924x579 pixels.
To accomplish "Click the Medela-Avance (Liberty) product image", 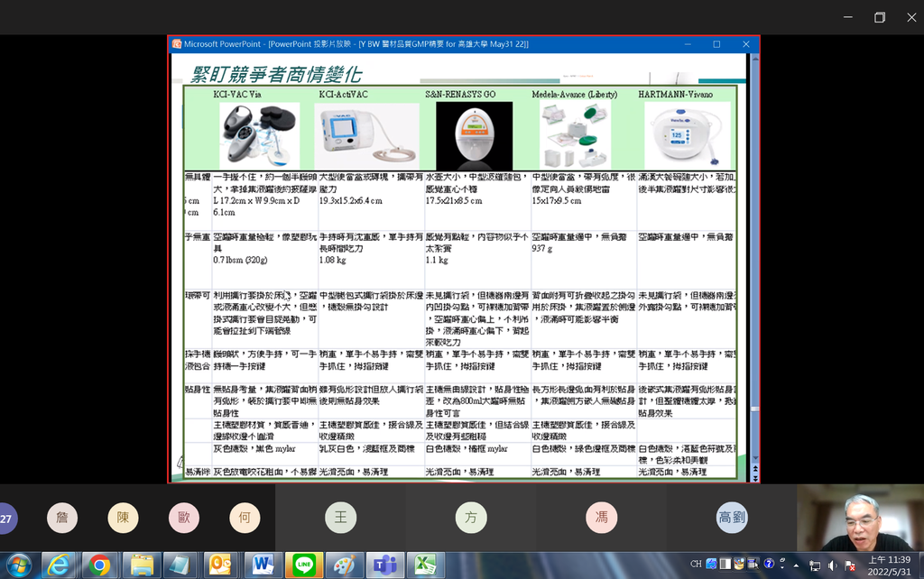I will (575, 136).
